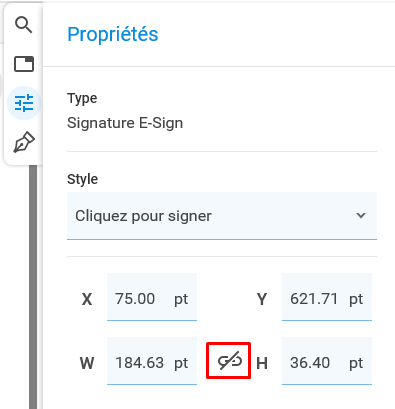
Task: Select the W width field showing 184.63
Action: pyautogui.click(x=152, y=361)
